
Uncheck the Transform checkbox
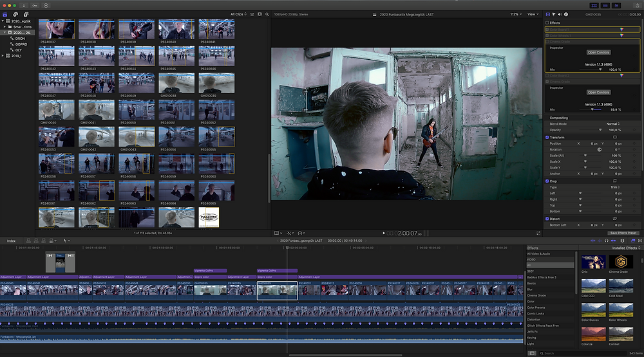coord(547,138)
